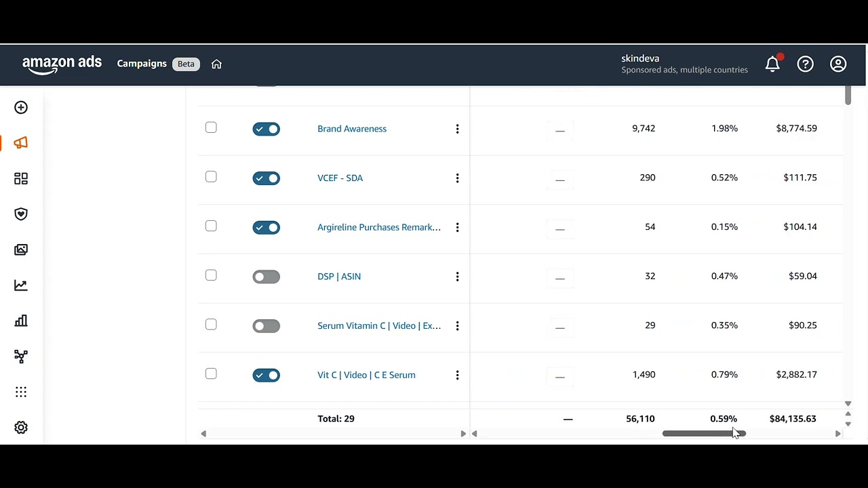Click left arrow of metrics horizontal scrollbar

[x=475, y=434]
